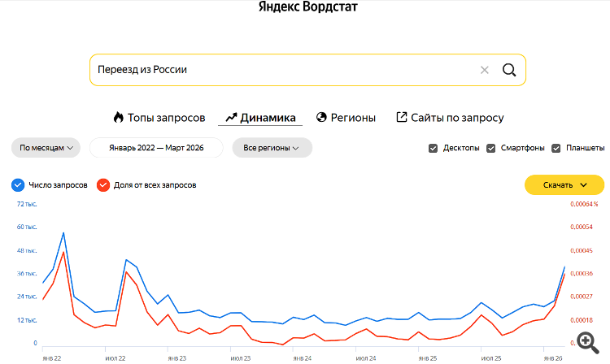The width and height of the screenshot is (610, 364).
Task: Click the external link icon beside Сайты по запросу
Action: (x=401, y=117)
